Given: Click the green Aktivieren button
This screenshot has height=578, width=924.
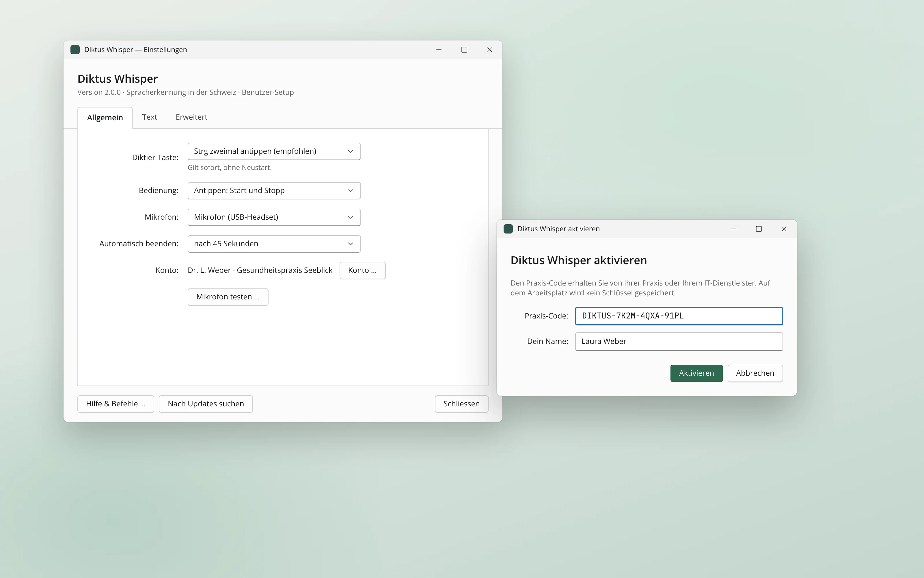Looking at the screenshot, I should click(696, 373).
